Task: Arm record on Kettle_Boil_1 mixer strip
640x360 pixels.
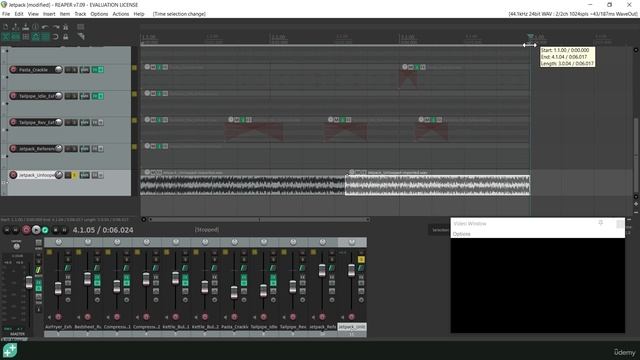Action: [176, 317]
